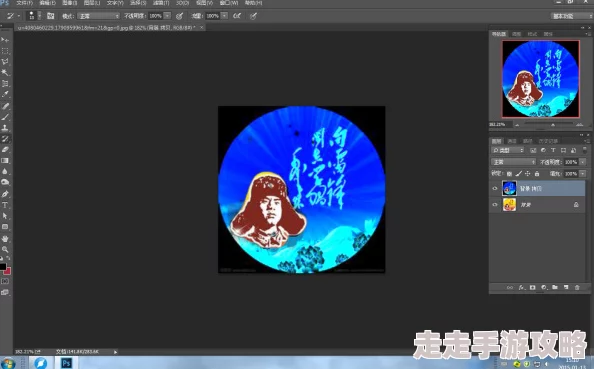Open the options bar opacity slider arrow
The width and height of the screenshot is (594, 369).
click(167, 16)
